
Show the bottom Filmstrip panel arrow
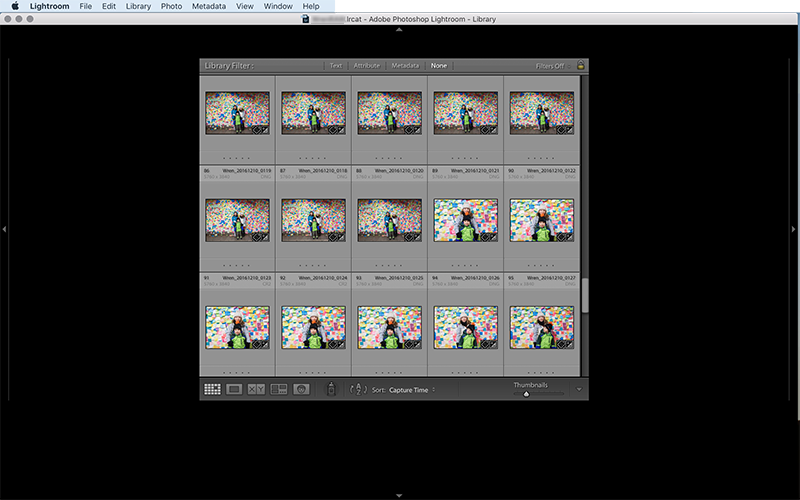399,495
